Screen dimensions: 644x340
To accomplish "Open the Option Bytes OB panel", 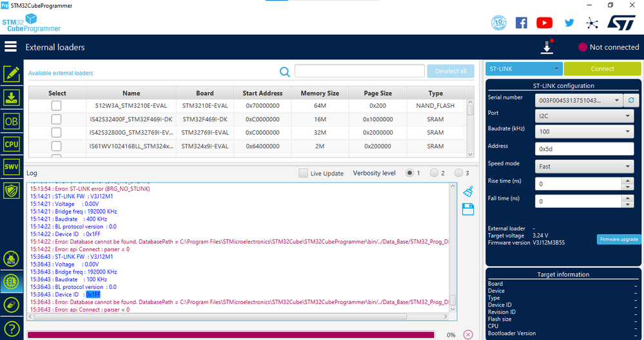I will click(x=12, y=121).
